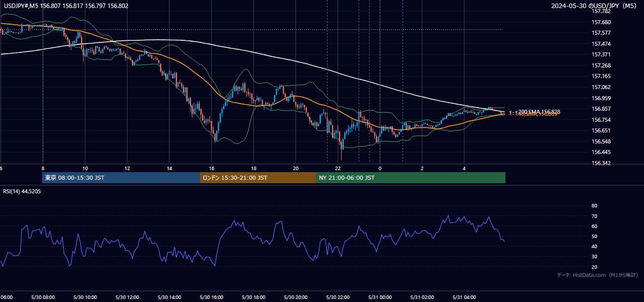Click the bottom time label '5/30 10:00'

click(x=85, y=297)
